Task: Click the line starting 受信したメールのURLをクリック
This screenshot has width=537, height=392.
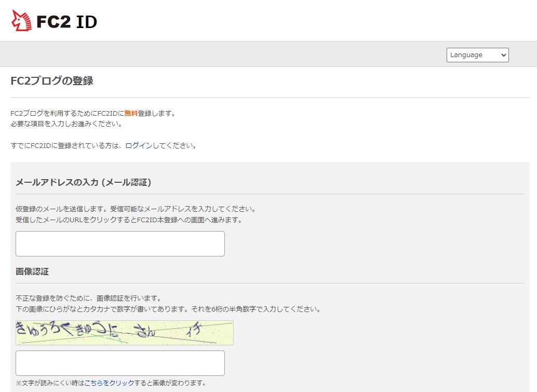Action: pos(129,220)
